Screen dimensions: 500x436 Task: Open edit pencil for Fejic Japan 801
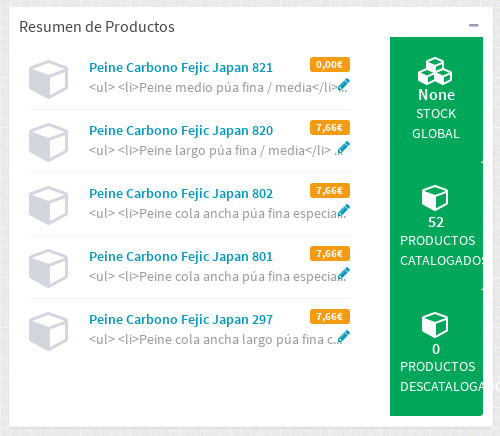[x=344, y=273]
